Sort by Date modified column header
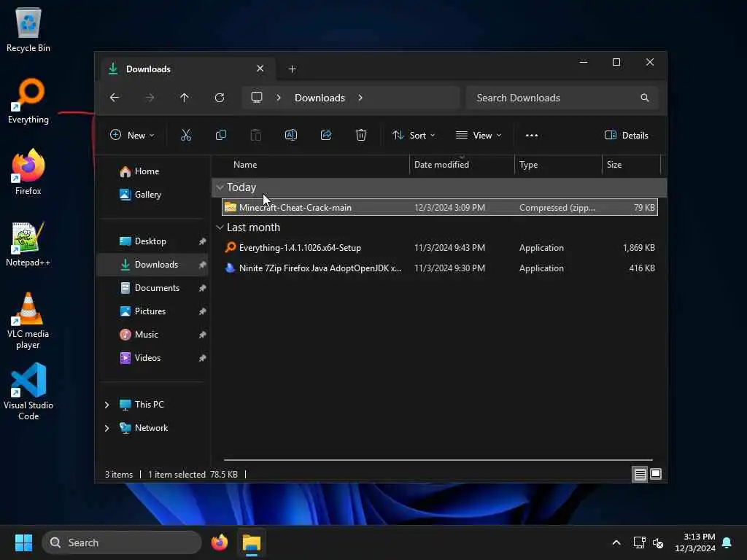 [462, 165]
